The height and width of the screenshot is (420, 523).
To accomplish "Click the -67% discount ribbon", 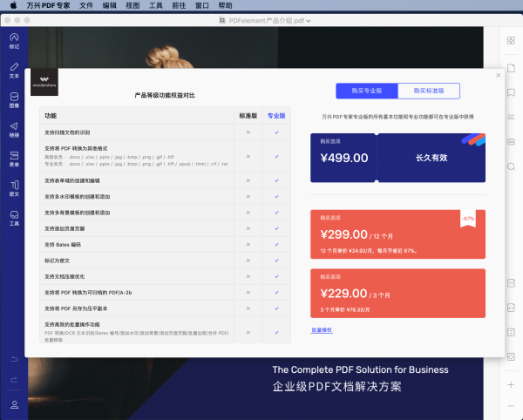I will (x=468, y=219).
